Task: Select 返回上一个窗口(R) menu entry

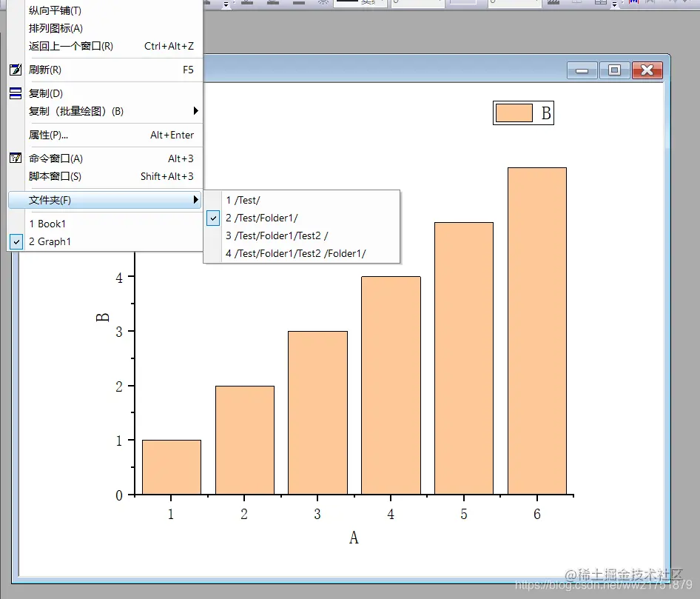Action: [x=105, y=46]
